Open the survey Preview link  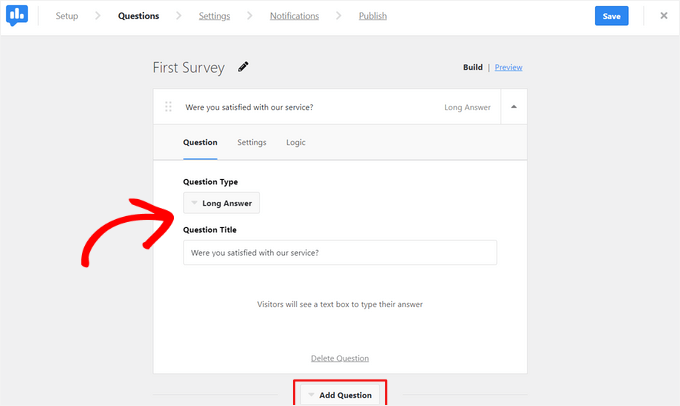[x=508, y=68]
